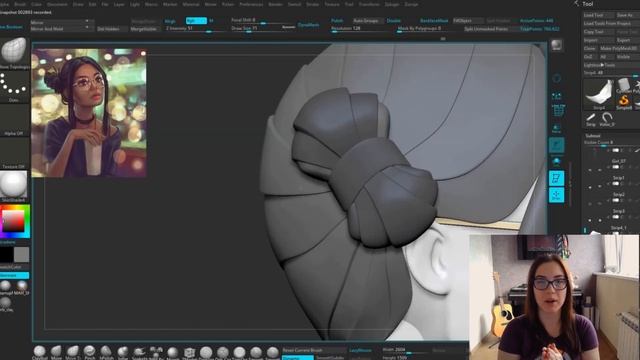The height and width of the screenshot is (360, 640).
Task: Toggle the Rgb paint mode button
Action: (196, 20)
